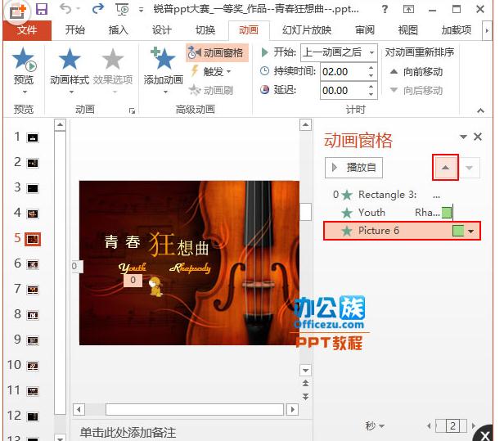Click the Save icon in quick access toolbar

point(42,9)
